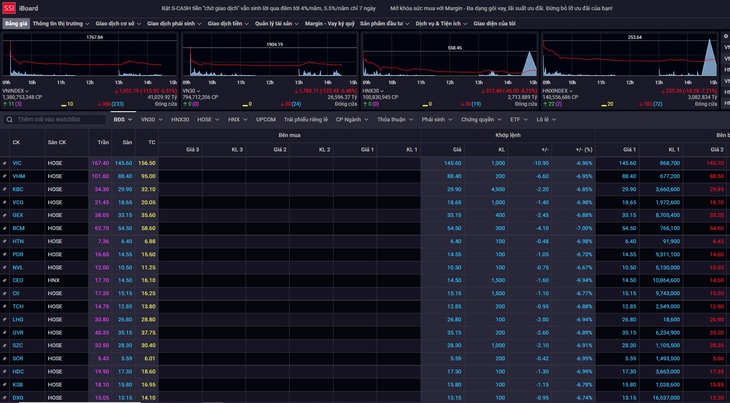Open Giao diện của tôi
730x403 pixels.
point(494,23)
